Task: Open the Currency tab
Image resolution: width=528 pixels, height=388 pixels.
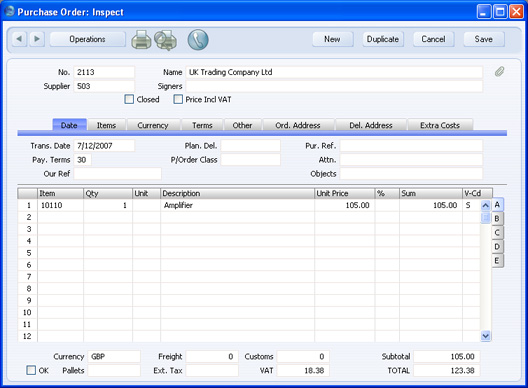Action: (153, 125)
